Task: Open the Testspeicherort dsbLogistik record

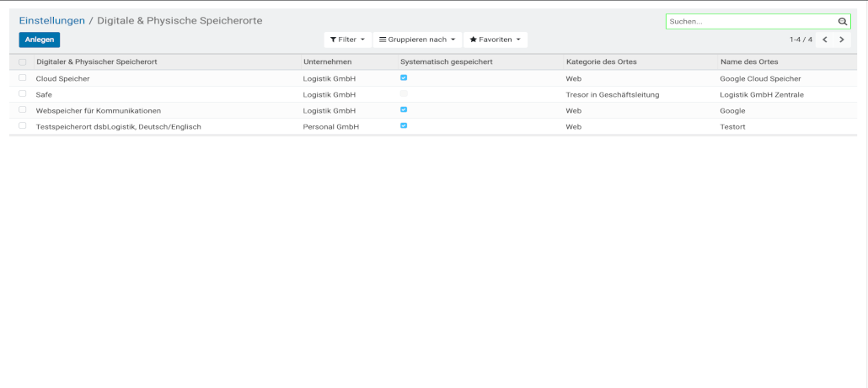Action: point(118,126)
